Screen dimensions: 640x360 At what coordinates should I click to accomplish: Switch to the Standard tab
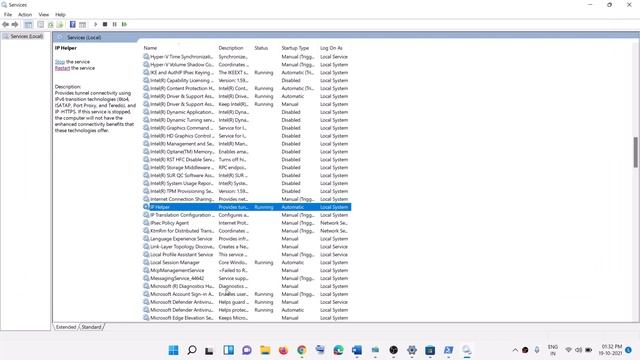91,327
